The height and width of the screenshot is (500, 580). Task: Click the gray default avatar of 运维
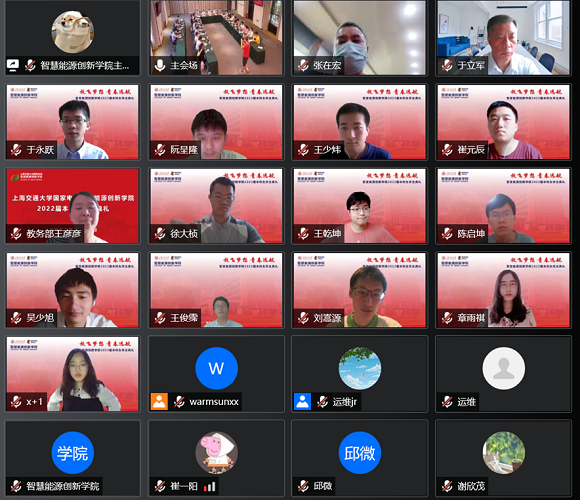pos(503,368)
